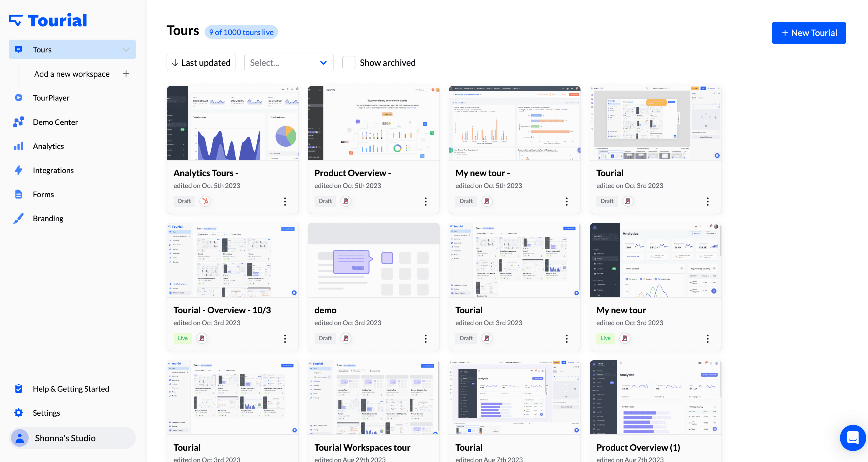The image size is (868, 462).
Task: Collapse the Tours menu chevron
Action: (x=126, y=50)
